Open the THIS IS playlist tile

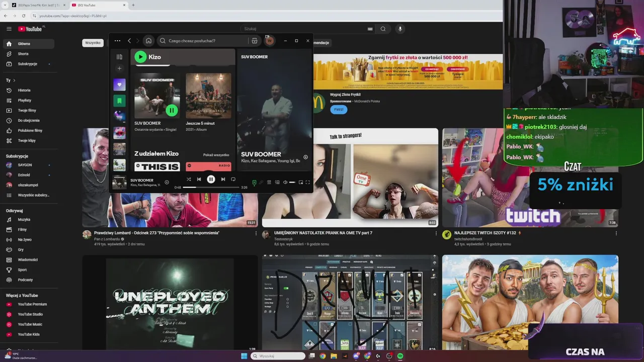(157, 167)
